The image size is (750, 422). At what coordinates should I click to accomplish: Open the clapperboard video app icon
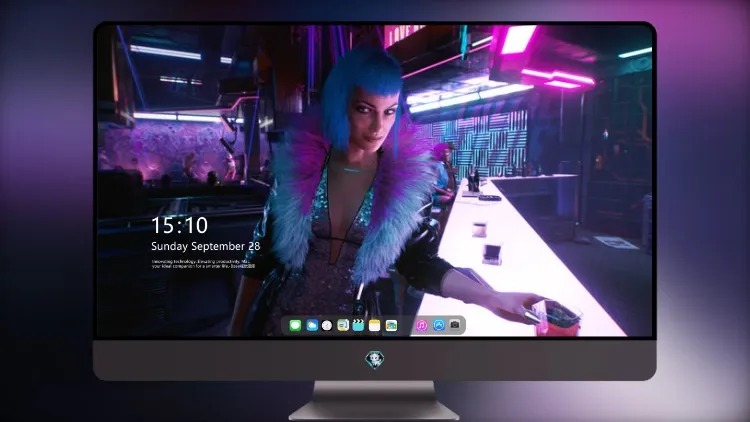pos(358,325)
